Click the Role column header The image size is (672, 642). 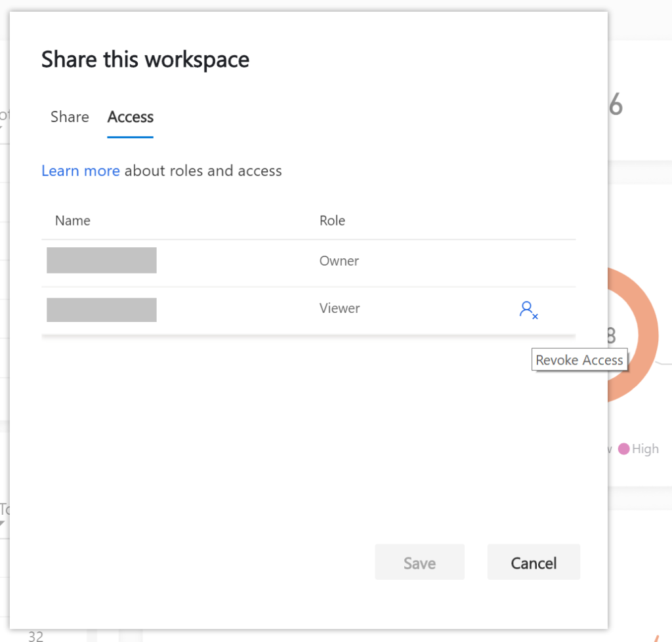[x=332, y=220]
